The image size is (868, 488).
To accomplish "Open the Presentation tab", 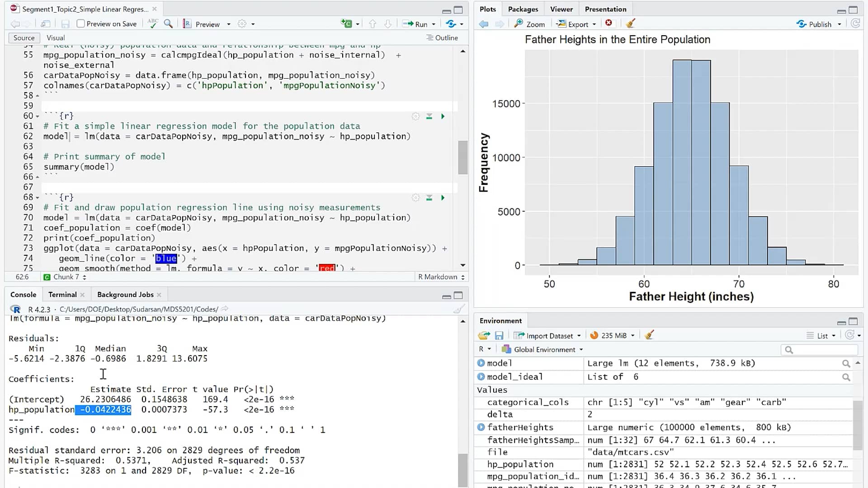I will point(605,9).
